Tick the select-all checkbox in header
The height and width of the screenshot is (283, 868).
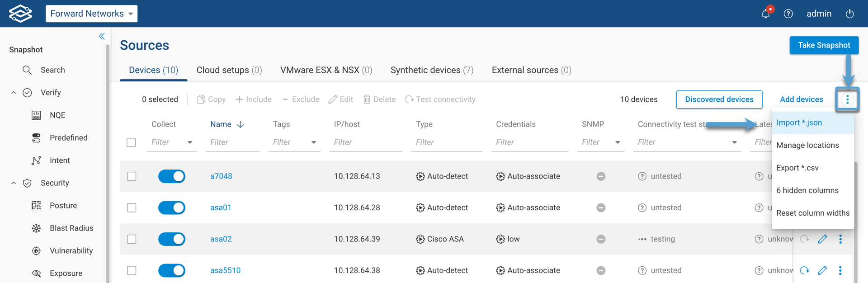(131, 142)
